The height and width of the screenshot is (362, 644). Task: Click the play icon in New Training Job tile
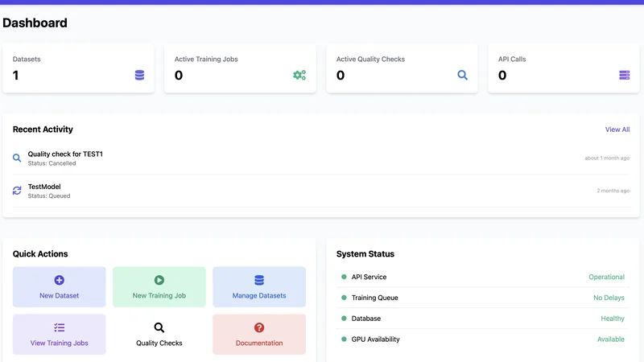pyautogui.click(x=159, y=280)
